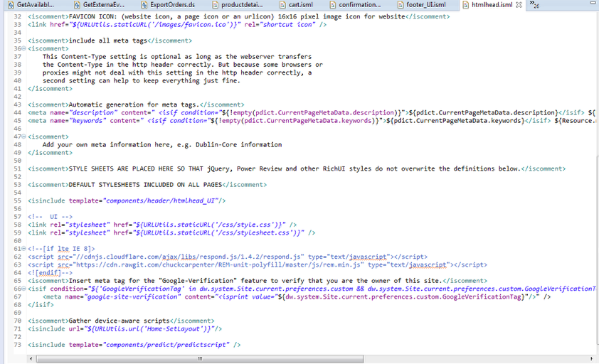
Task: Open the cart.isml tab
Action: pos(297,4)
